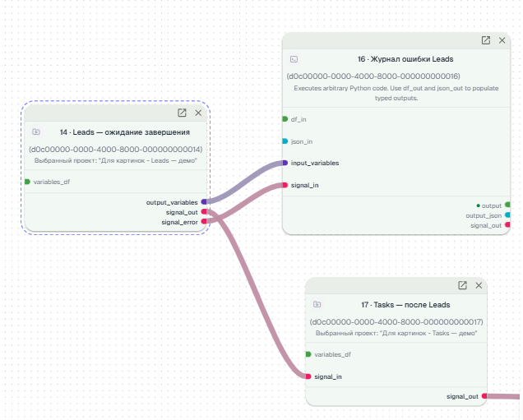Click the Python script icon of node 16
Image resolution: width=523 pixels, height=420 pixels.
click(294, 59)
